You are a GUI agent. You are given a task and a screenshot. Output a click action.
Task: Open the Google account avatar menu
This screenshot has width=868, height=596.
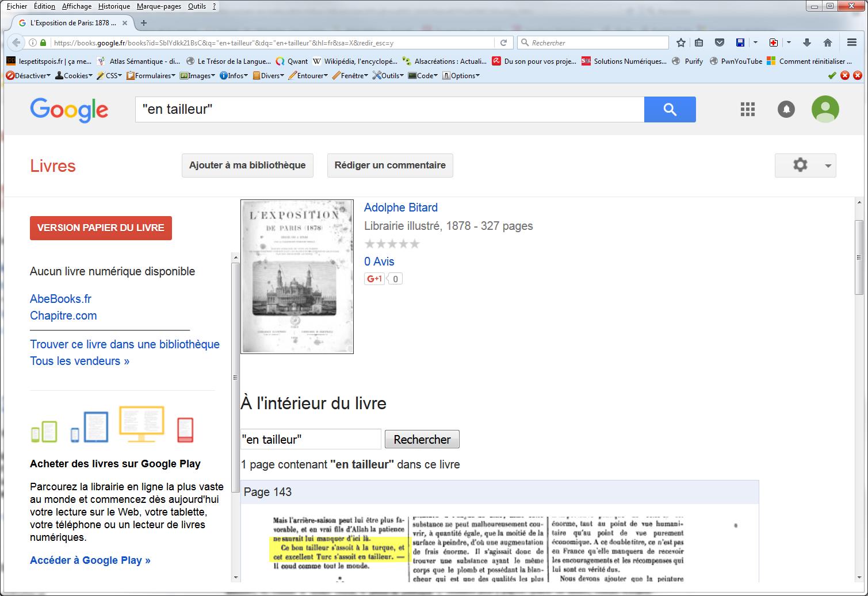point(825,109)
